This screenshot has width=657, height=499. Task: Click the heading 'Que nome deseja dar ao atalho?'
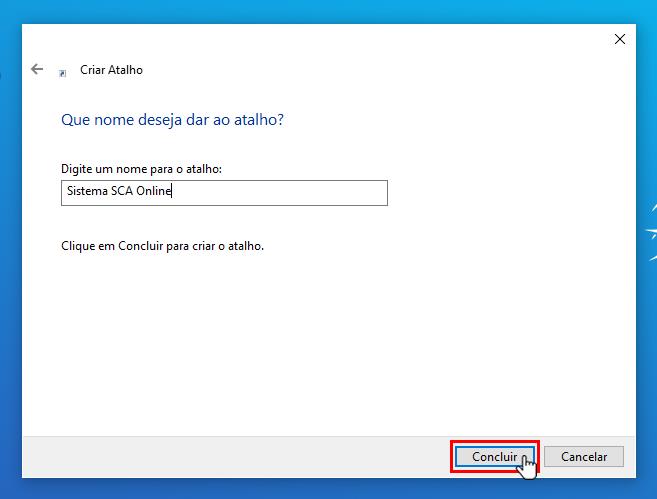[x=172, y=120]
